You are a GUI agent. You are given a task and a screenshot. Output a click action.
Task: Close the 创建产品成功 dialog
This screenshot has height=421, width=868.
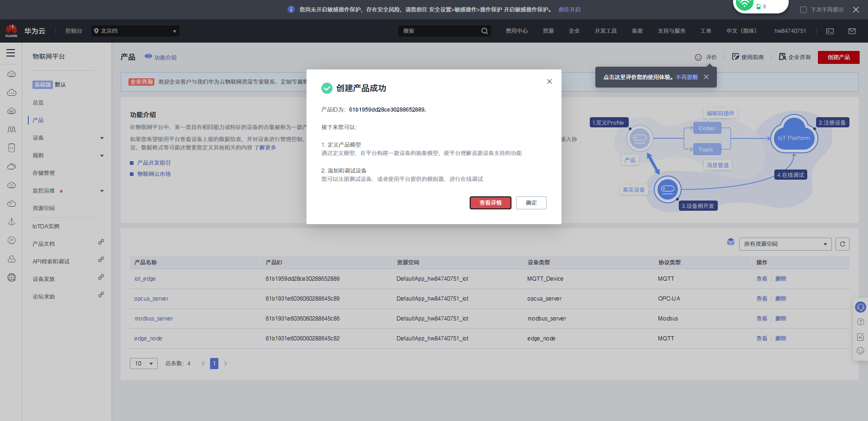(549, 82)
